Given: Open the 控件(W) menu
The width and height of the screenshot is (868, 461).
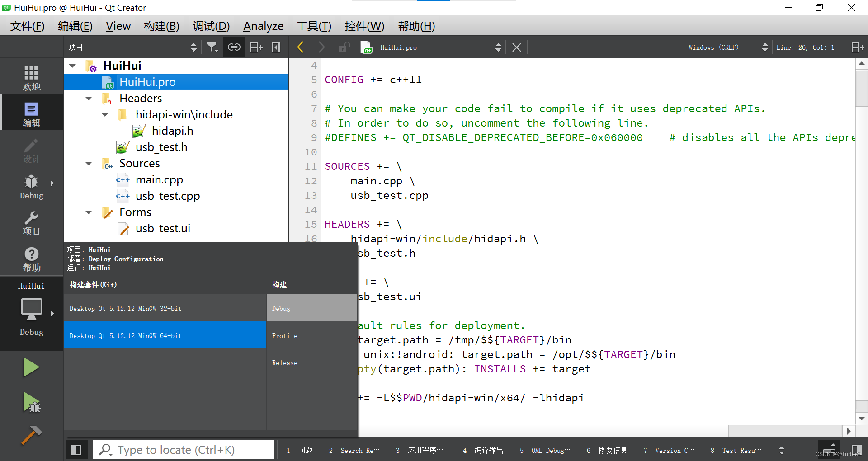Looking at the screenshot, I should click(364, 26).
